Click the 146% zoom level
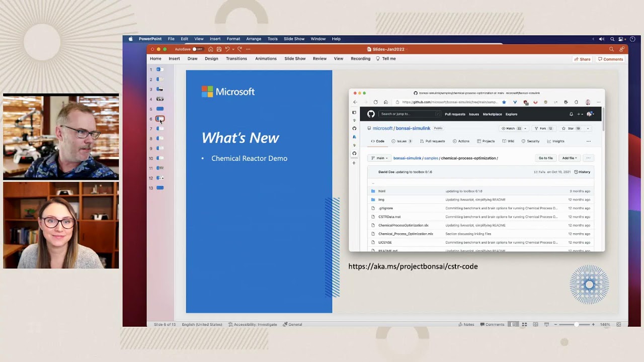644x362 pixels. click(605, 324)
